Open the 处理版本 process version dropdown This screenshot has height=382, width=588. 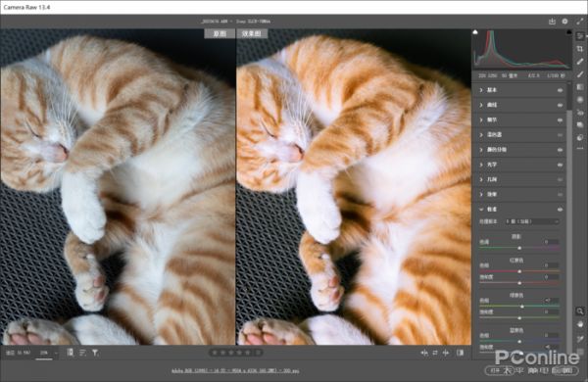pos(532,221)
